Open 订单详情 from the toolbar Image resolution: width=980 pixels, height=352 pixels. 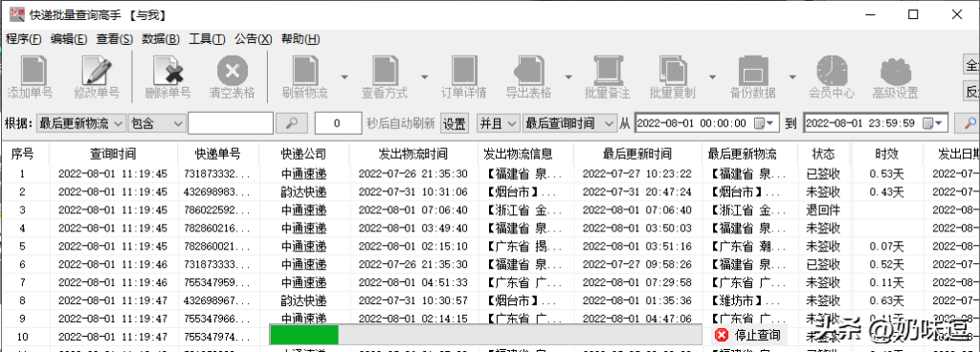pyautogui.click(x=464, y=70)
